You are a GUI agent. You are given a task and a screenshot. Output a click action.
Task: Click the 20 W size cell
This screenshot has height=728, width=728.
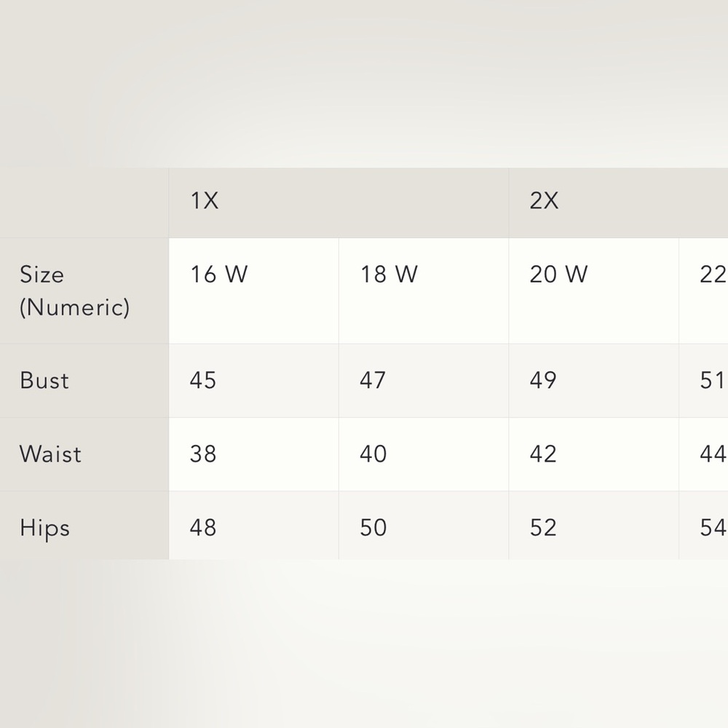593,290
